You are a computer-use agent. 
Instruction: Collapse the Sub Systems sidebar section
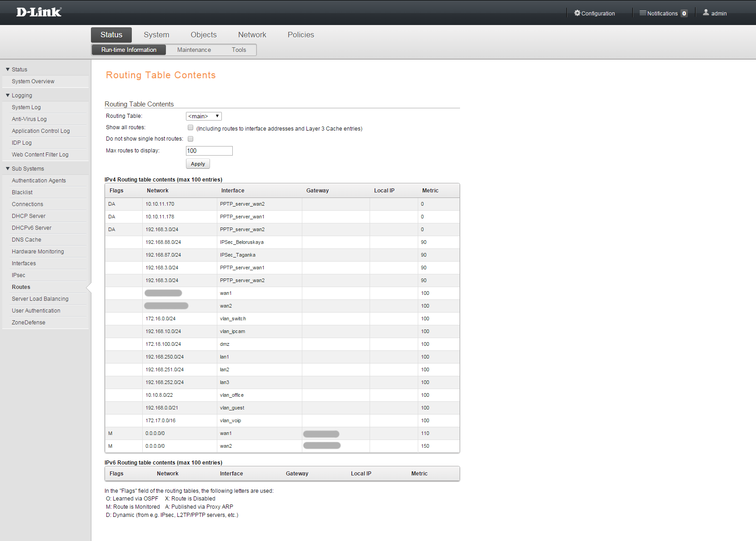[8, 169]
